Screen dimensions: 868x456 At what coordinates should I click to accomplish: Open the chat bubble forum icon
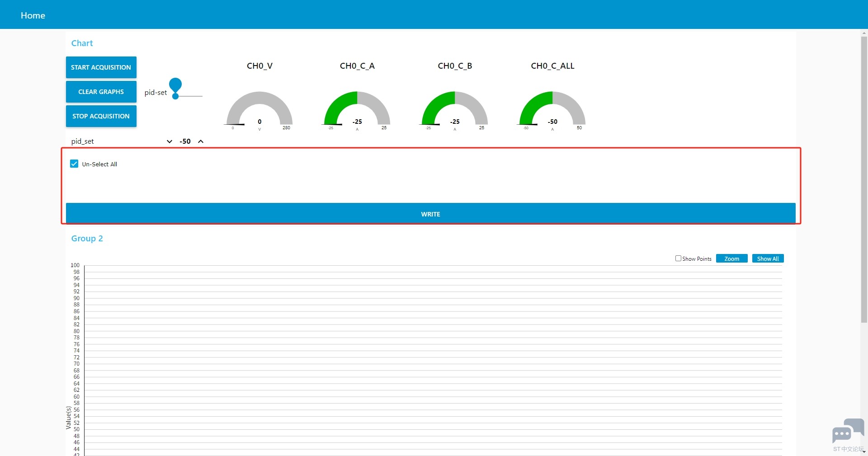coord(848,431)
